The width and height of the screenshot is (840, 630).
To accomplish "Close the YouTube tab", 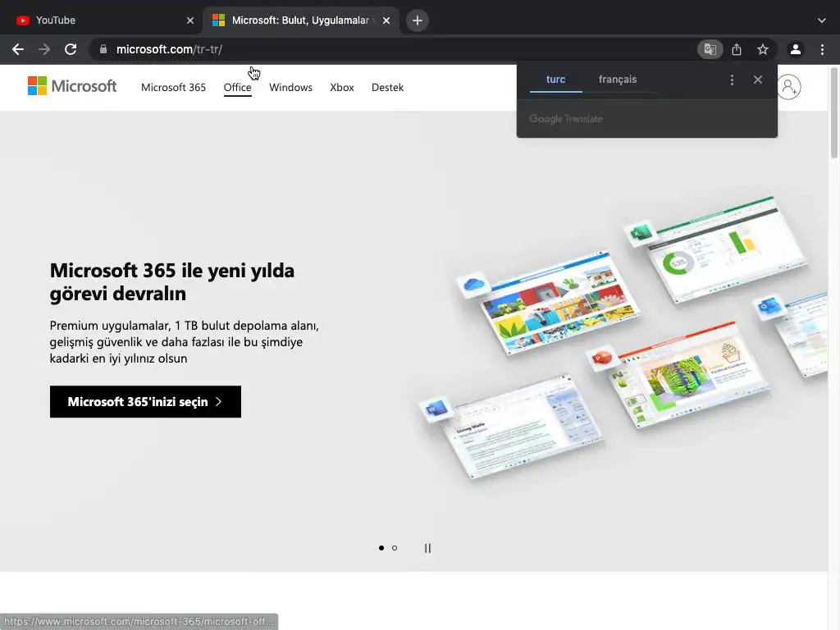I will pyautogui.click(x=190, y=21).
